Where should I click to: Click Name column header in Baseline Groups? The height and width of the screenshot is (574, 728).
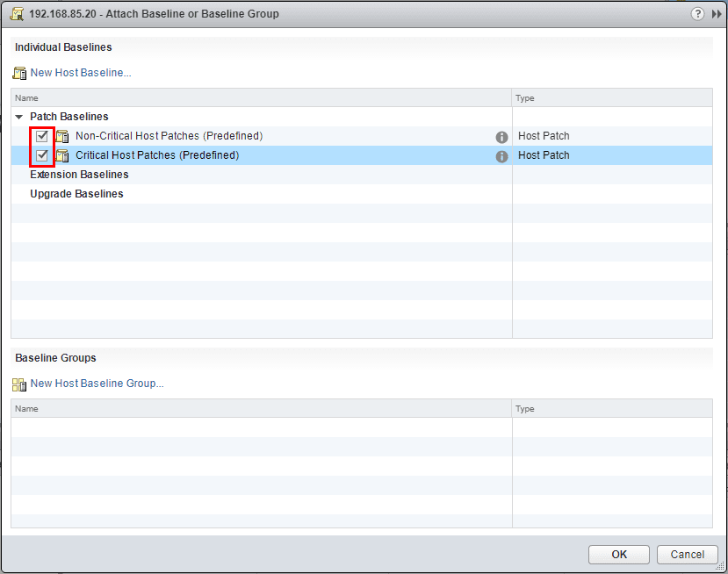pos(262,409)
